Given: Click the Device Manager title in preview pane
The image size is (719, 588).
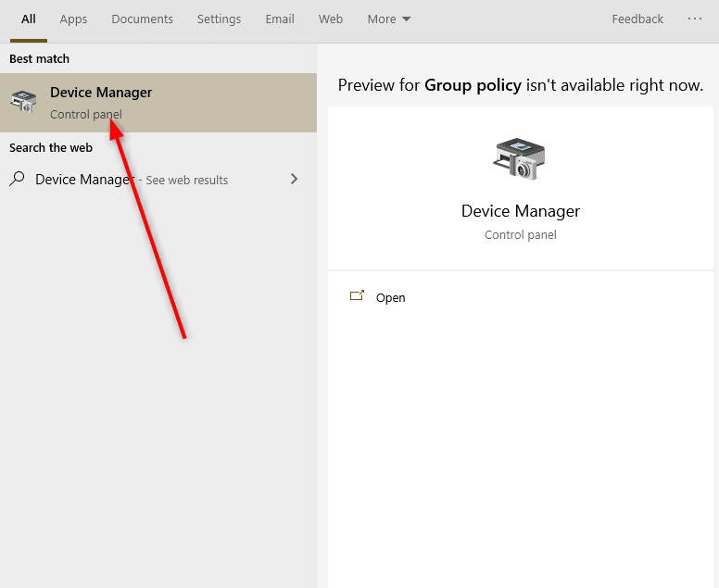Looking at the screenshot, I should coord(521,211).
